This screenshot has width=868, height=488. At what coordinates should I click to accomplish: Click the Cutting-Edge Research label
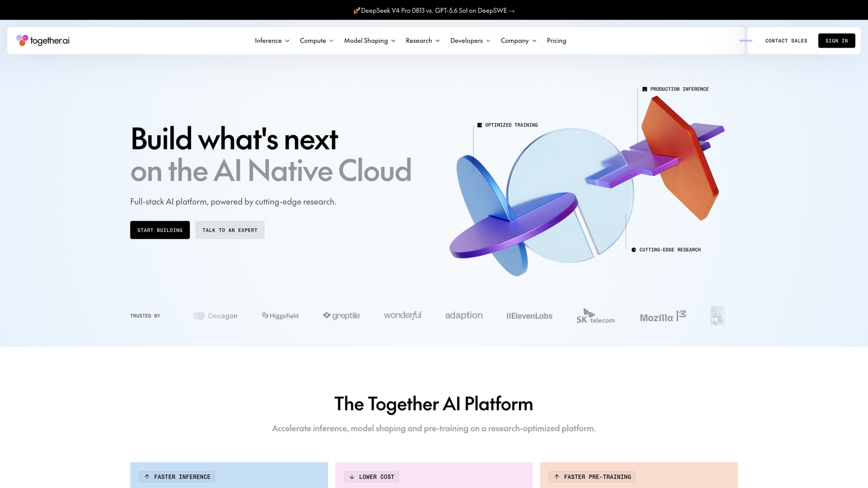(x=666, y=249)
